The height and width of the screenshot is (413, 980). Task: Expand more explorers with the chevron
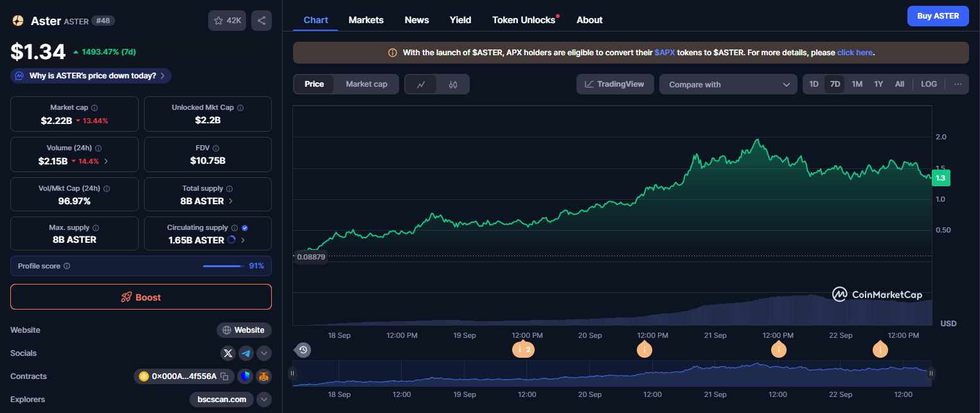264,400
